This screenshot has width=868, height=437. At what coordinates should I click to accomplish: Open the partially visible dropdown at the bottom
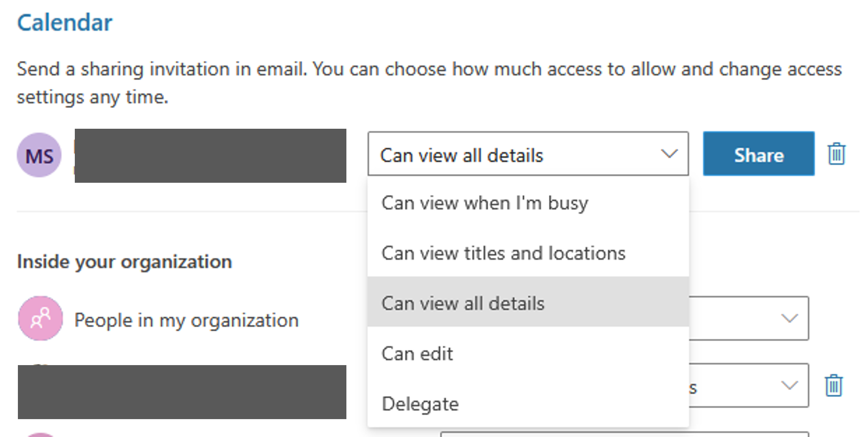[624, 434]
